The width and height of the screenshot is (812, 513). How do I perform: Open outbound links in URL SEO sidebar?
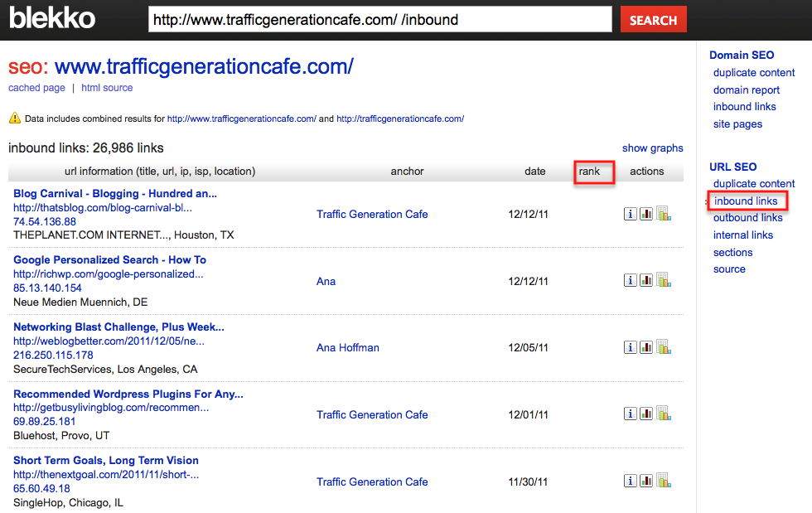tap(747, 218)
